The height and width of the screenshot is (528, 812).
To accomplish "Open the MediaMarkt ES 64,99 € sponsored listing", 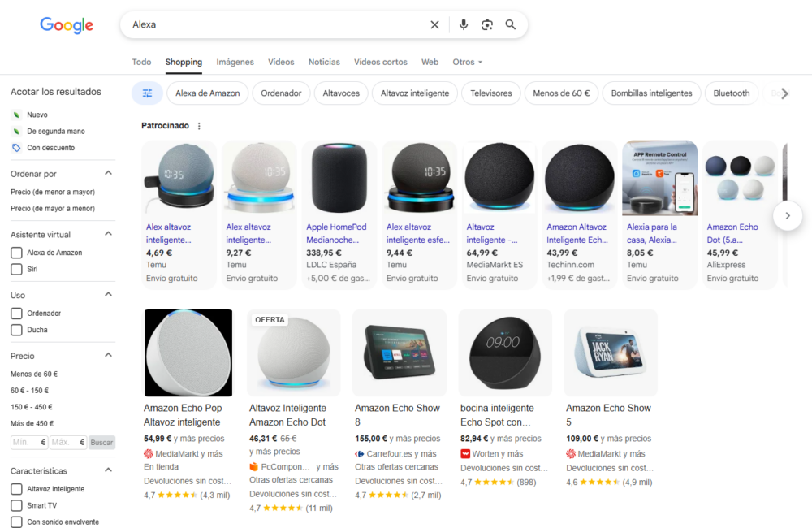I will 499,214.
